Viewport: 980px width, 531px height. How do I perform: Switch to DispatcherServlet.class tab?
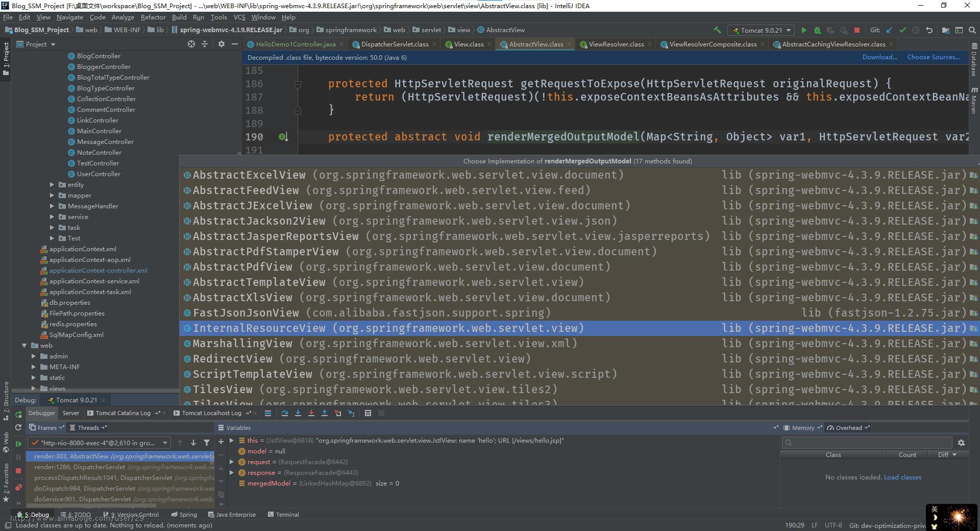[x=395, y=44]
